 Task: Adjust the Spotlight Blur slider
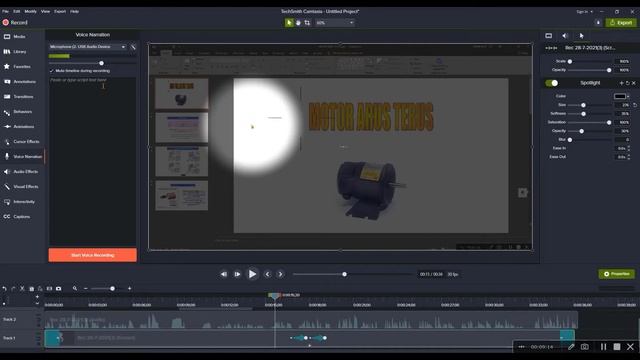(x=570, y=140)
